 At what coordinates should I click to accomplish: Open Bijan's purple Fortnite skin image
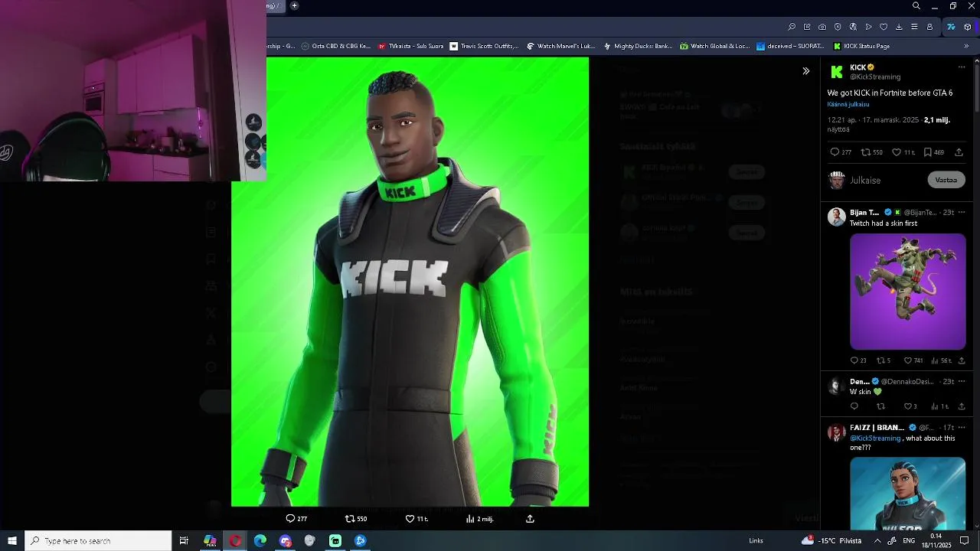(x=908, y=292)
